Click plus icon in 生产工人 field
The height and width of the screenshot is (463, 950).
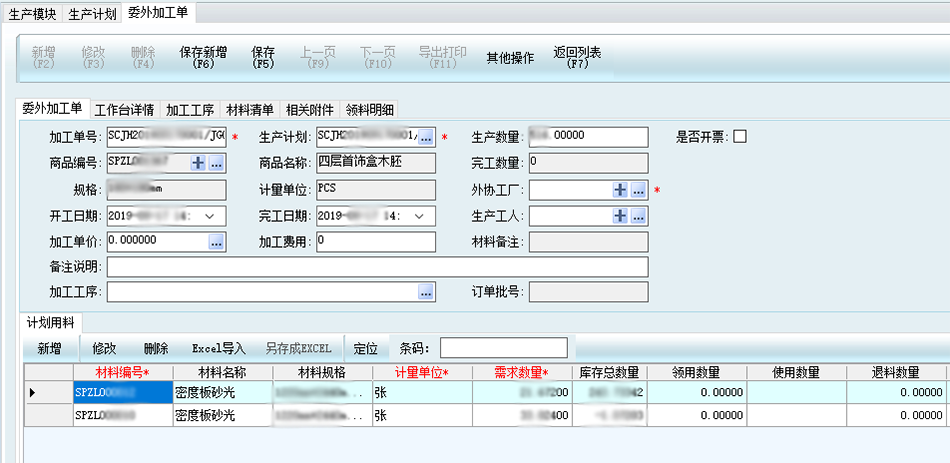coord(620,216)
